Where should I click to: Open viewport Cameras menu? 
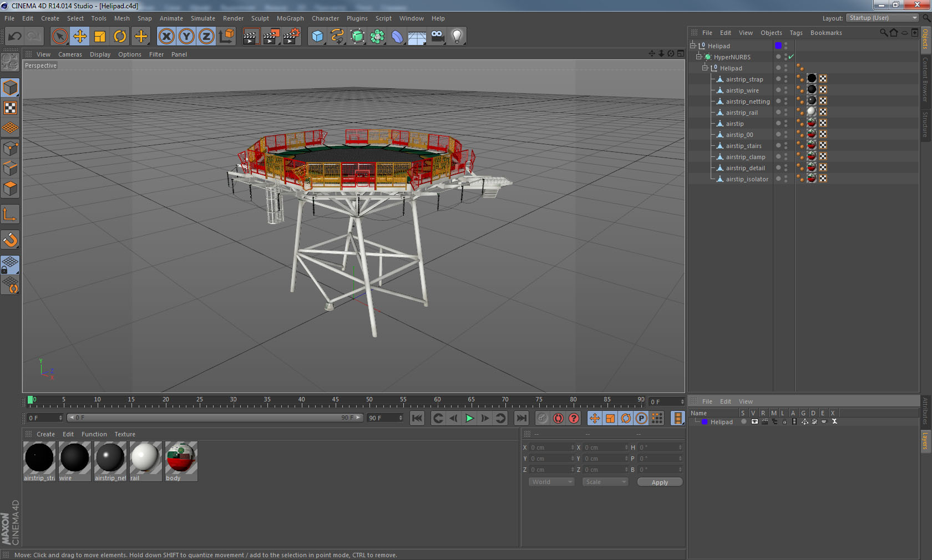(70, 54)
